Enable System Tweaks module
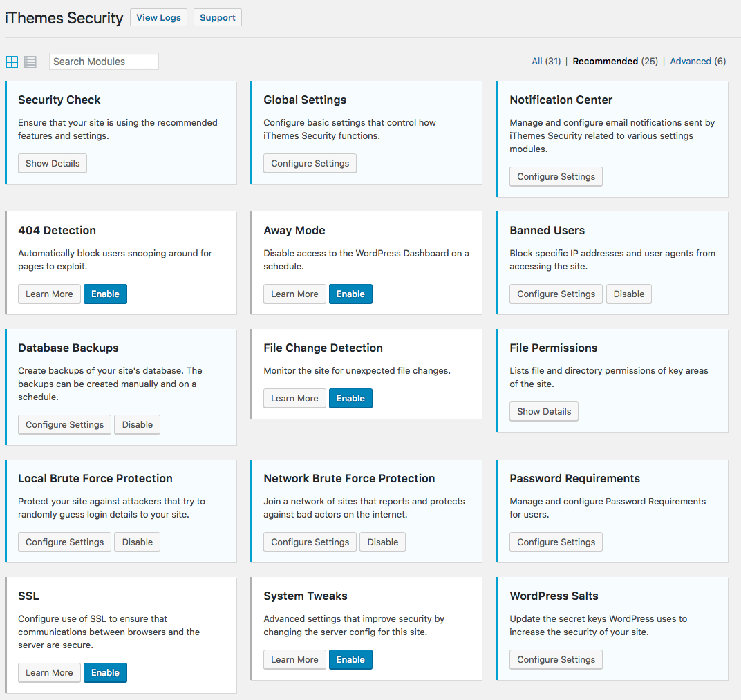 (x=350, y=660)
